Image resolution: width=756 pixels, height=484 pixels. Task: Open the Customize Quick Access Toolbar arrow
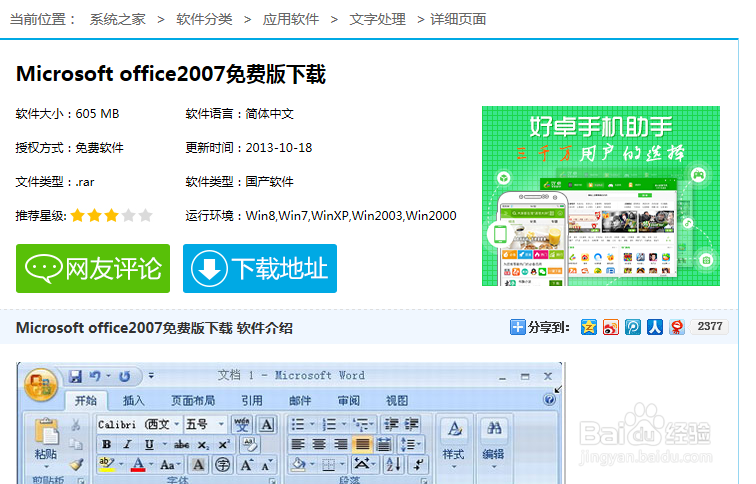click(x=151, y=376)
